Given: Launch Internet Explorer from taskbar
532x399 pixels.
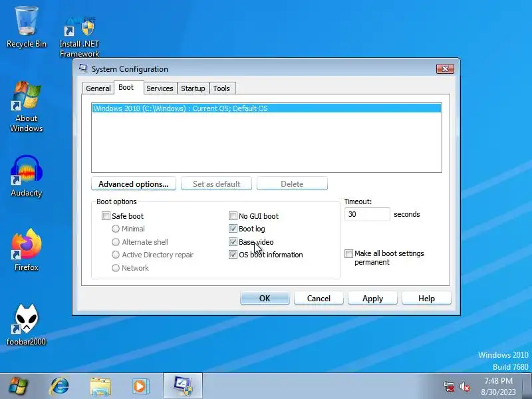Looking at the screenshot, I should tap(59, 386).
